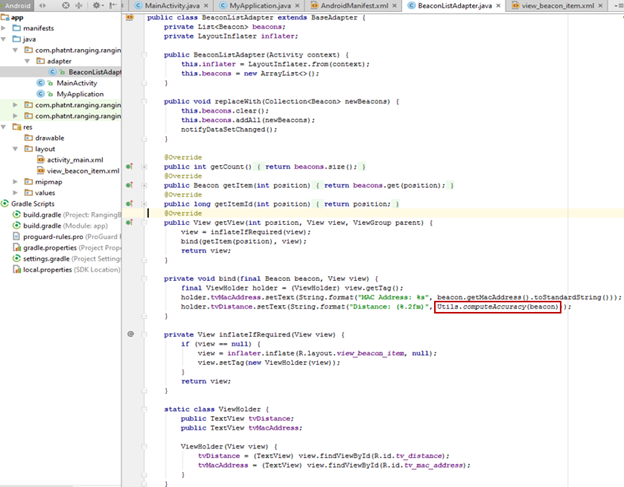The image size is (624, 487).
Task: Switch to the AndroidManifest.xml tab
Action: click(x=354, y=6)
